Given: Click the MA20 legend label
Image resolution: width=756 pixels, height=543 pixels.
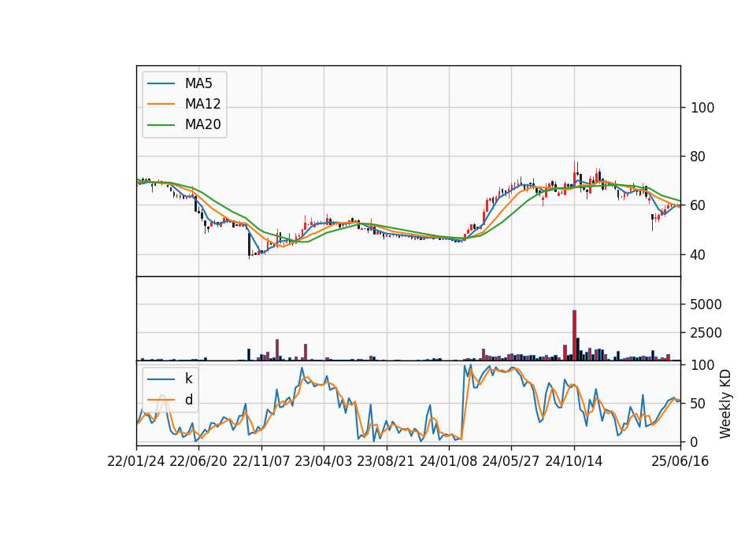Looking at the screenshot, I should [202, 124].
